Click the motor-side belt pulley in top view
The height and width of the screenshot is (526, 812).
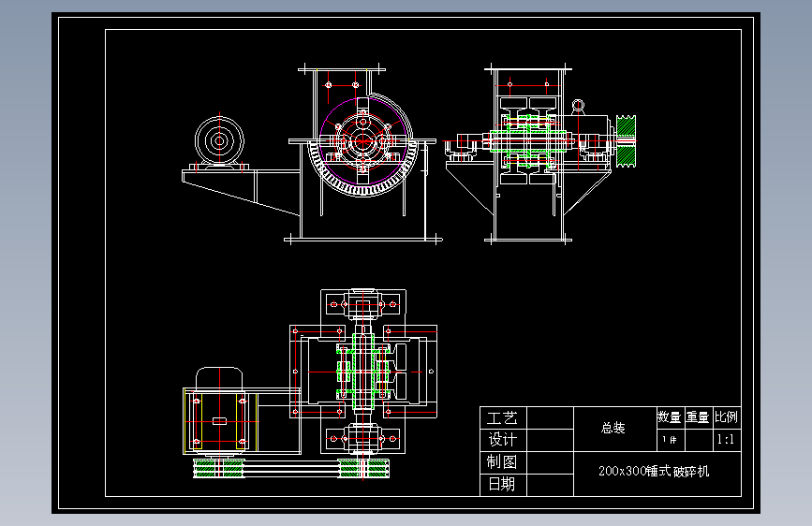click(x=219, y=469)
